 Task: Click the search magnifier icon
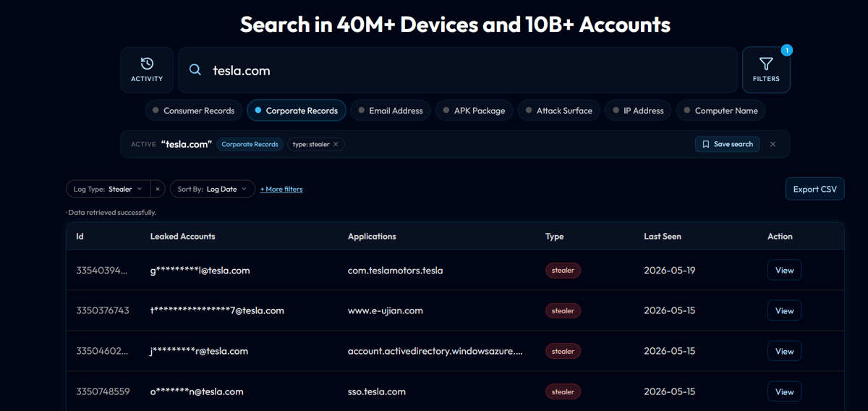point(195,70)
